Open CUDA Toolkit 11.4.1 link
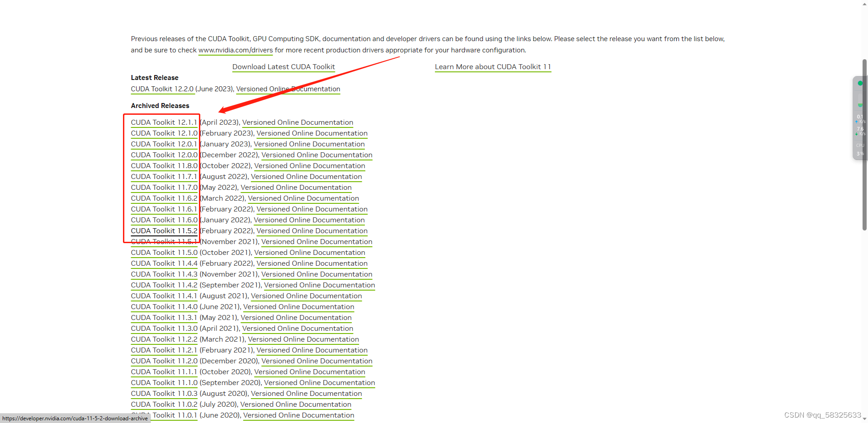The width and height of the screenshot is (868, 423). (x=164, y=296)
